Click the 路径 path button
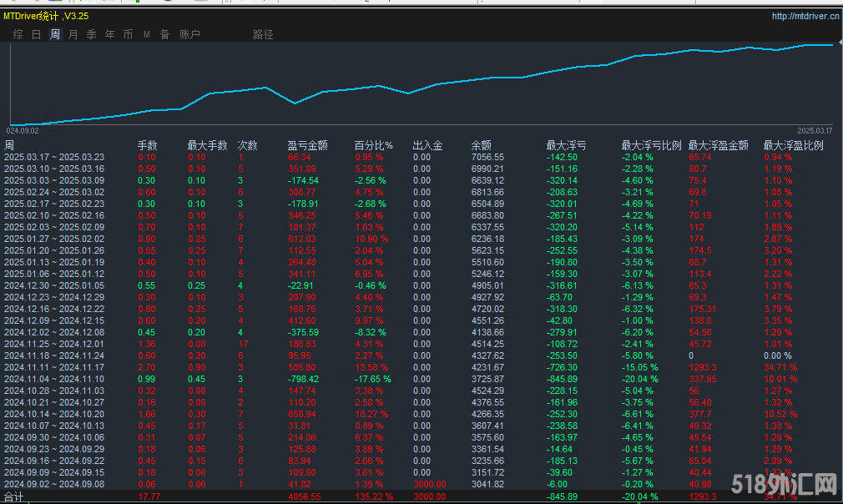 [263, 34]
